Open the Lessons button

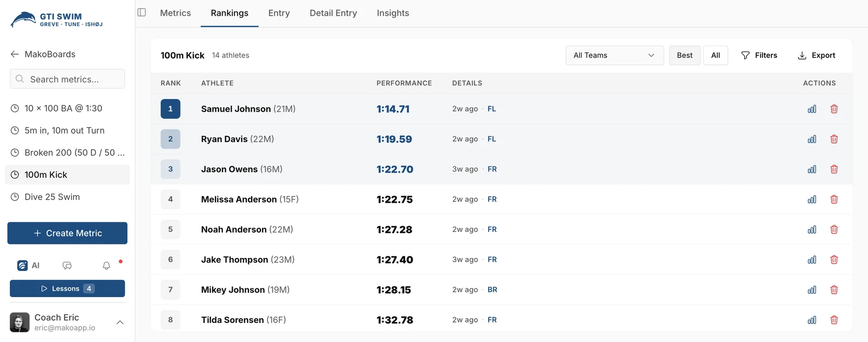click(67, 288)
